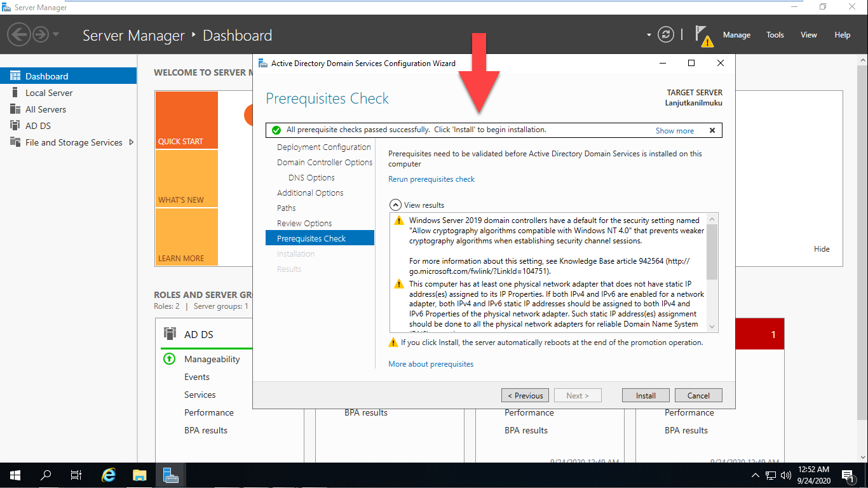Collapse the View results section
This screenshot has width=868, height=488.
click(395, 205)
